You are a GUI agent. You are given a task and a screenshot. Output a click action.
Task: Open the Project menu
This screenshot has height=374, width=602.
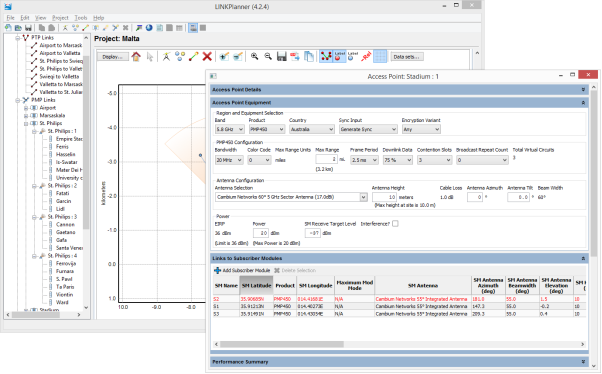click(60, 18)
